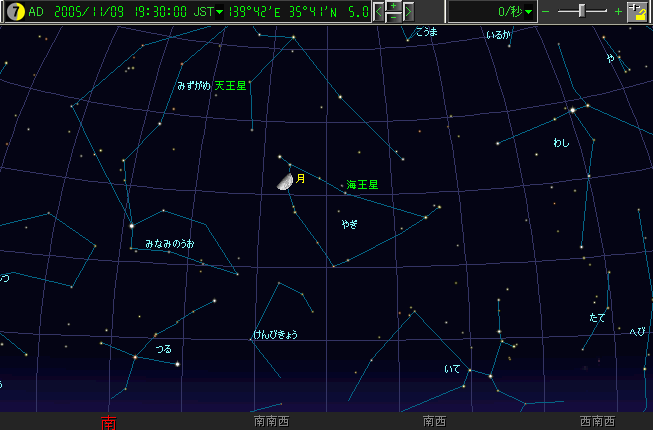Click the longitude/latitude location display
Image resolution: width=653 pixels, height=430 pixels.
coord(290,12)
